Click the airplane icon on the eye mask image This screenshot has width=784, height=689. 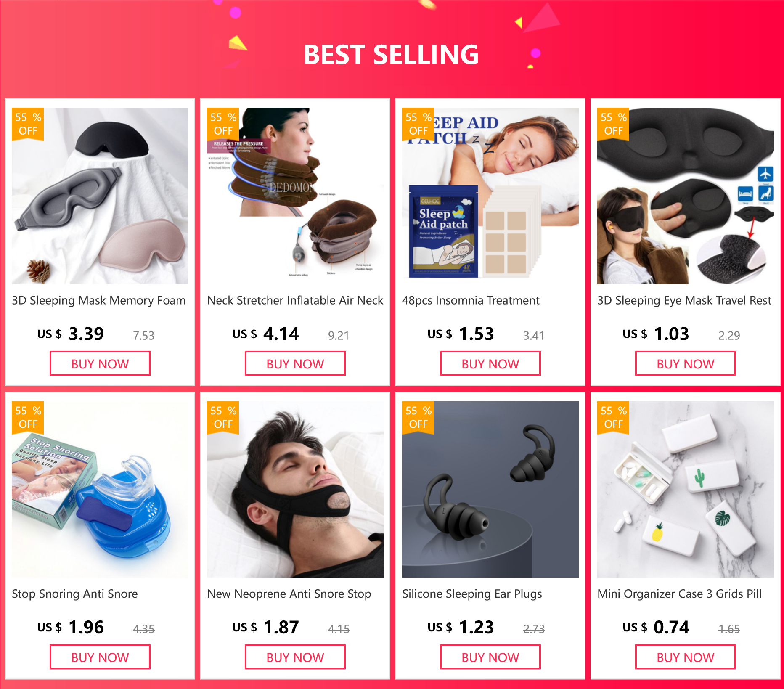pyautogui.click(x=765, y=174)
